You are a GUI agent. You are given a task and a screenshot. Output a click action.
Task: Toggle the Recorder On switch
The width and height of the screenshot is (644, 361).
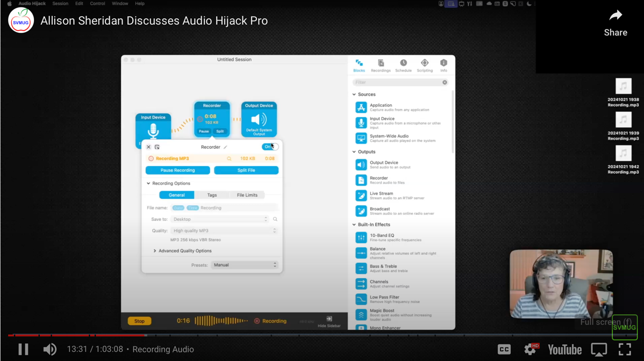tap(270, 147)
